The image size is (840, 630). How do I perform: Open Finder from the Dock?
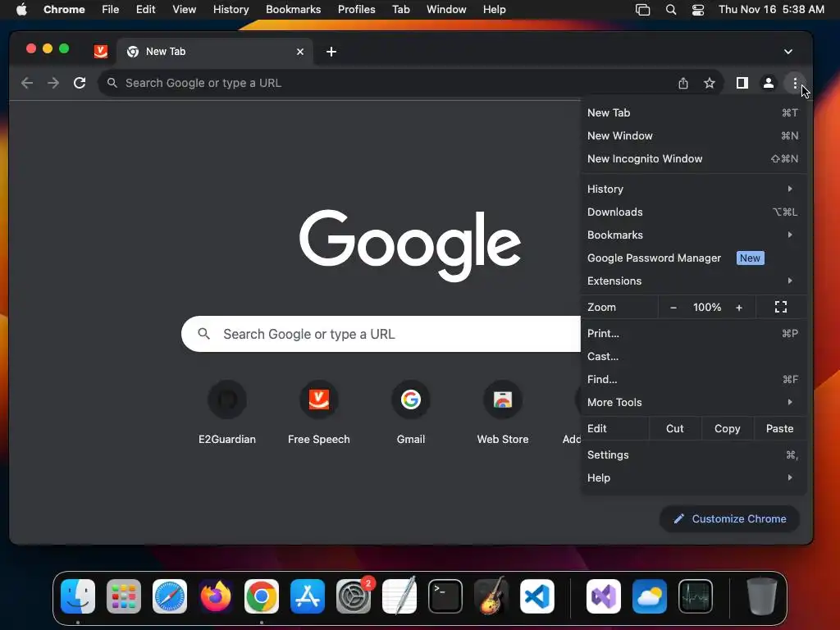[78, 596]
